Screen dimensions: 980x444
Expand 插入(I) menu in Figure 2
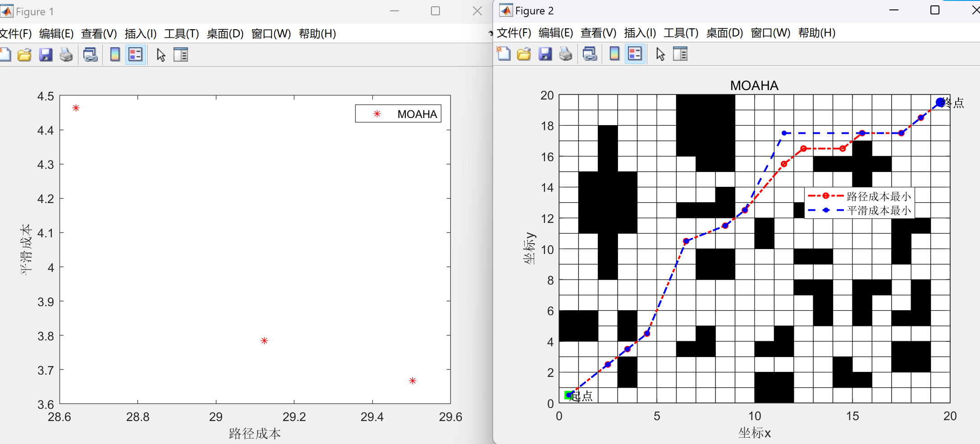640,33
